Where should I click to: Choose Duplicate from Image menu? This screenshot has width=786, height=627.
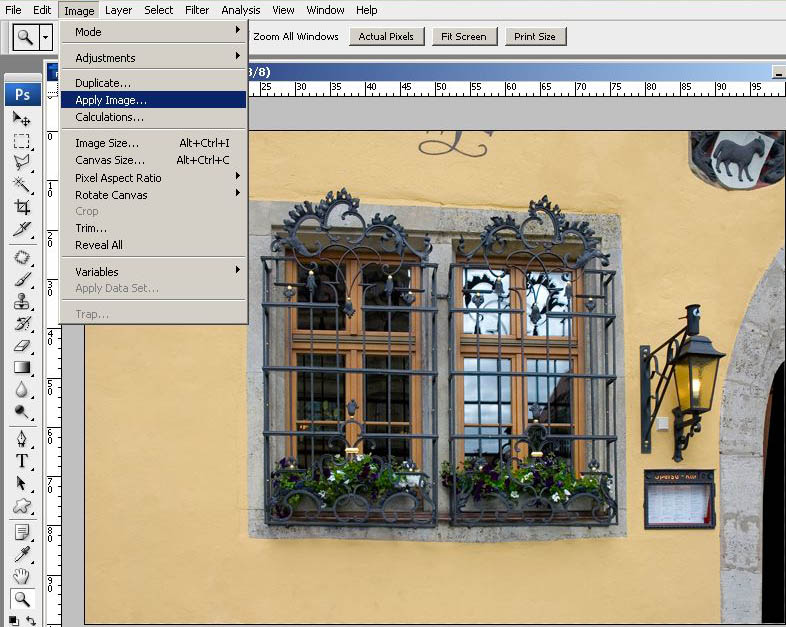[154, 83]
